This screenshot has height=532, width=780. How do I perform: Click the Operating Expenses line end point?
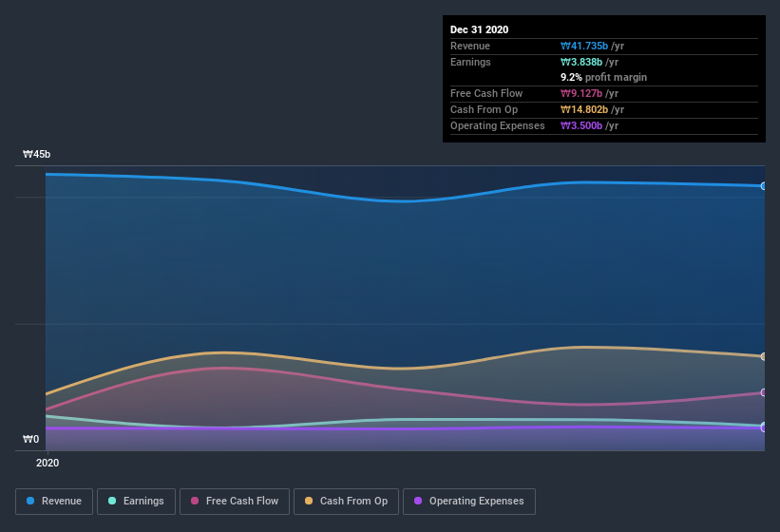click(764, 428)
